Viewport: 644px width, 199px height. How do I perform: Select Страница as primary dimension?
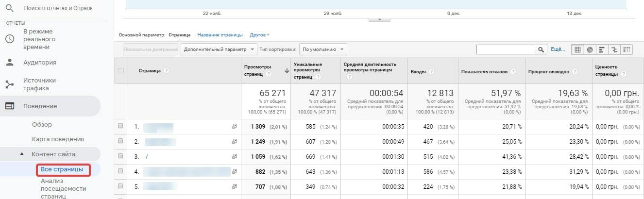[x=180, y=35]
